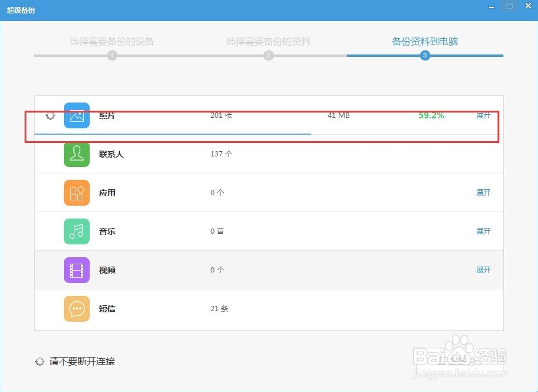Click the 41 MB size value
The width and height of the screenshot is (538, 392).
[x=338, y=115]
